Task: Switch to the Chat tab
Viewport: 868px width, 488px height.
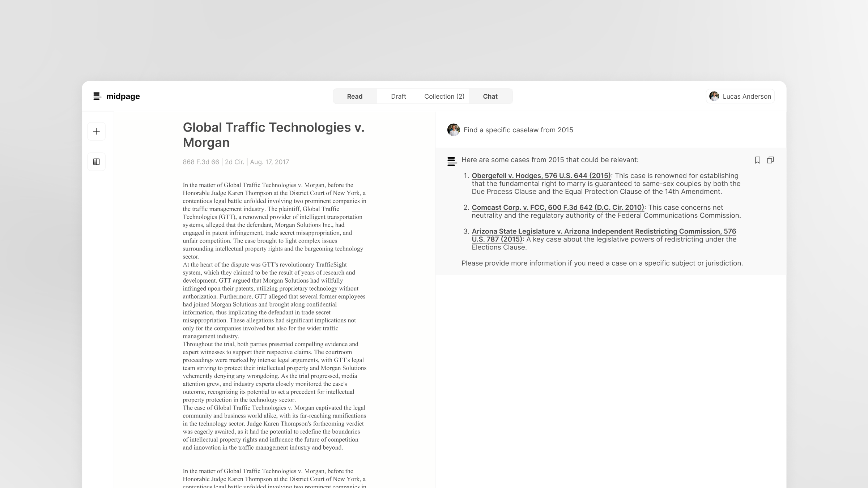Action: 490,96
